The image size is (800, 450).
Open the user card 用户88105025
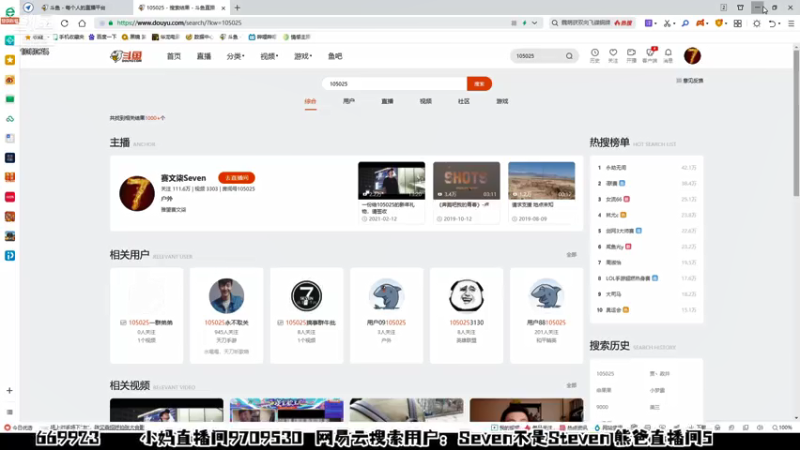(546, 315)
